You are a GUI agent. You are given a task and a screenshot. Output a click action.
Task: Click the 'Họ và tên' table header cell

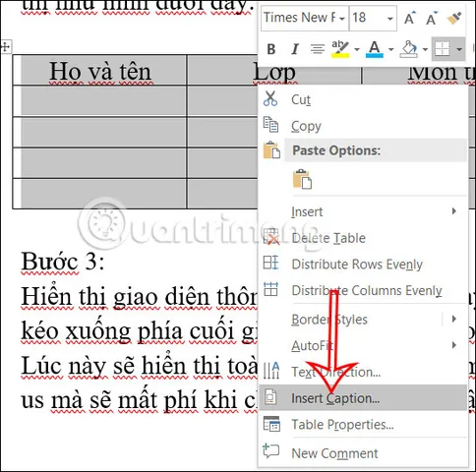point(100,70)
